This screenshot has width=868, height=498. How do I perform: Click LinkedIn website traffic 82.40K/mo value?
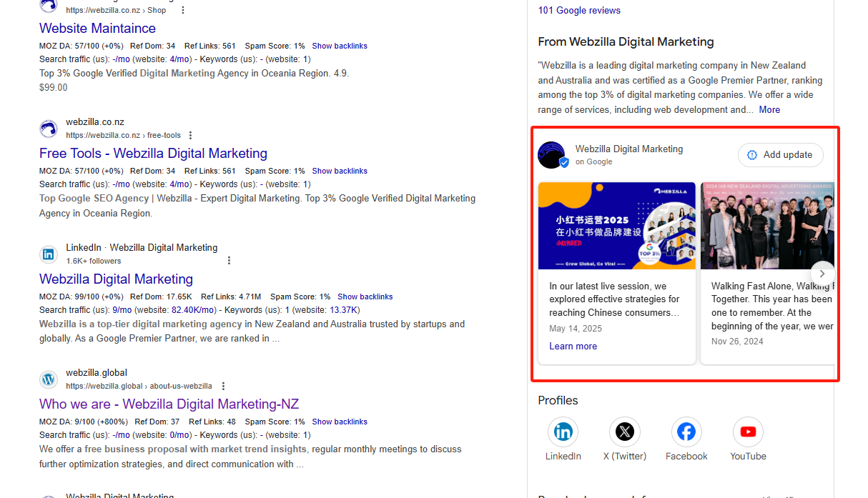point(194,310)
